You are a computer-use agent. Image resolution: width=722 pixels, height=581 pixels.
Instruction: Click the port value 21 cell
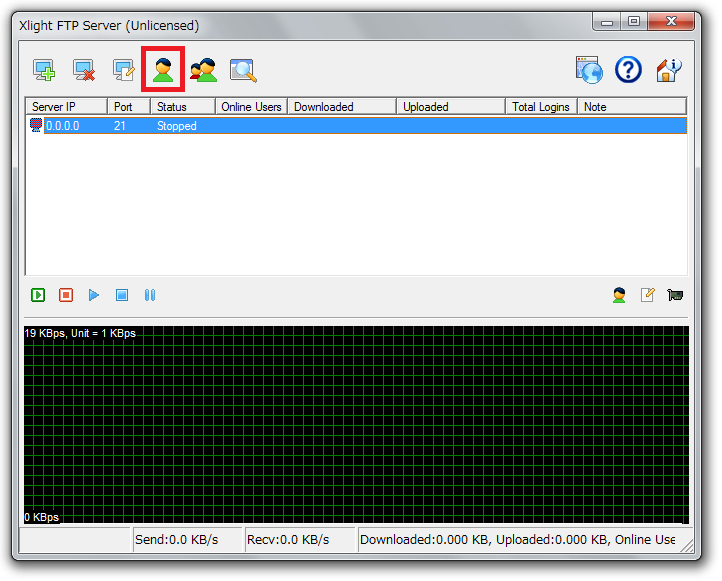(120, 126)
